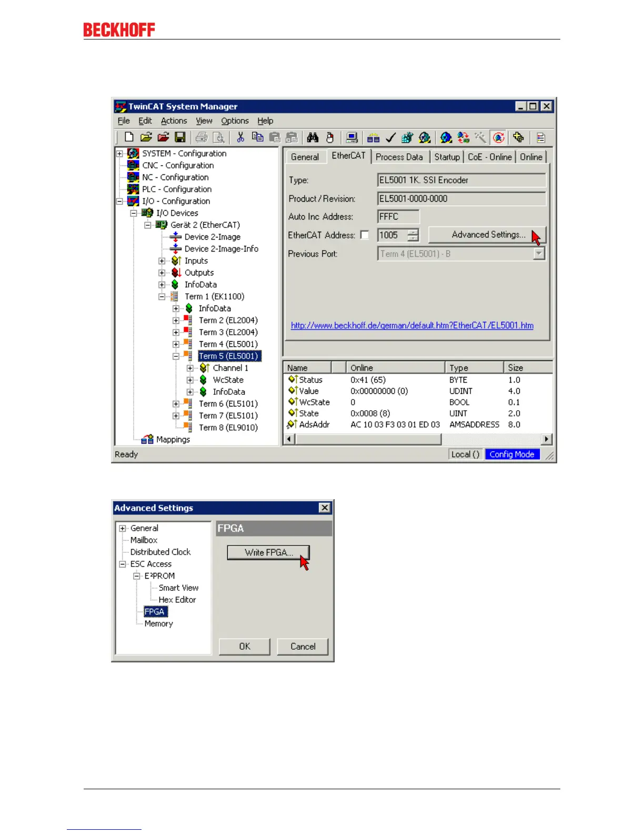Viewport: 644px width, 834px height.
Task: Open the Actions menu
Action: 174,121
